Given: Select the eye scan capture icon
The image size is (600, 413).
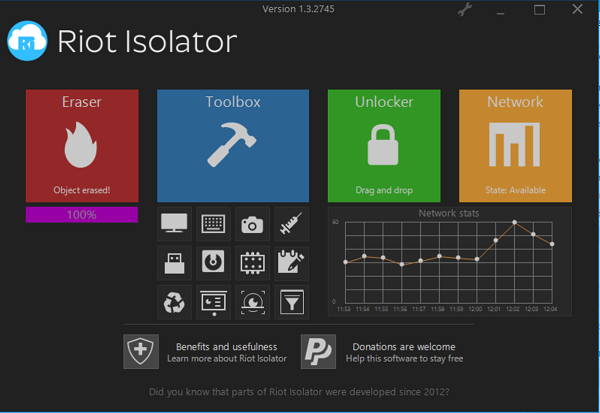Looking at the screenshot, I should coord(252,302).
